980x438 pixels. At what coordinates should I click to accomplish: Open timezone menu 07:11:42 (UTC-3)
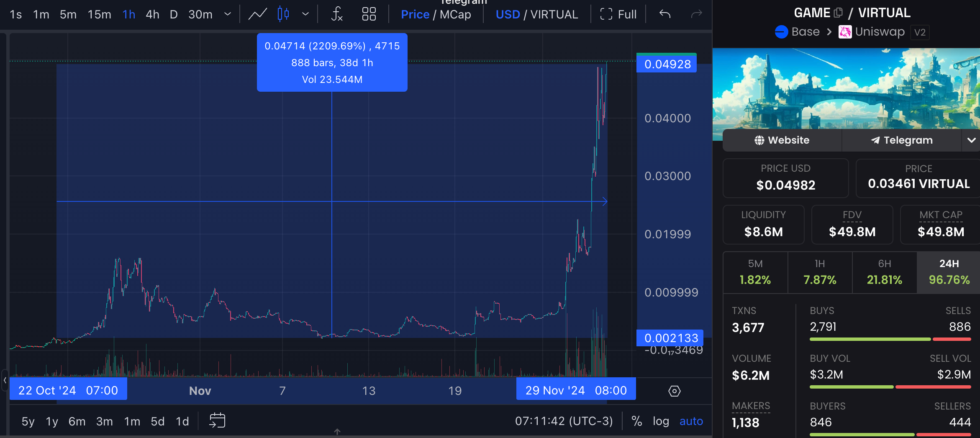(564, 421)
